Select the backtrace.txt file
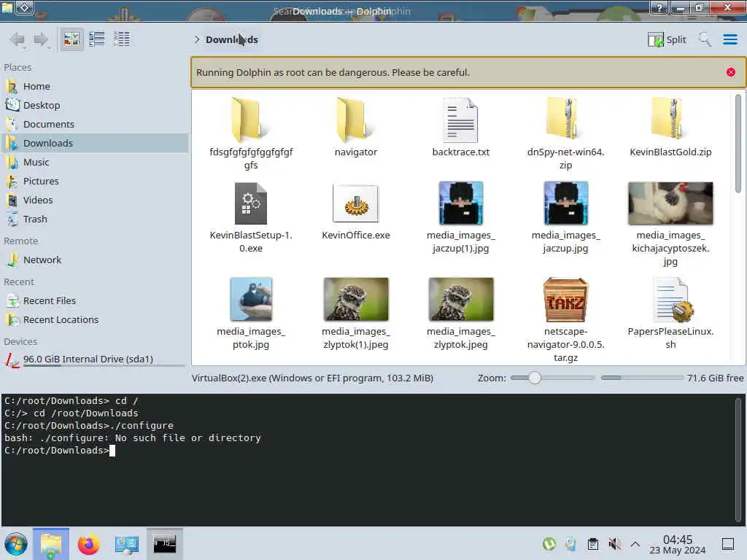The width and height of the screenshot is (747, 560). pos(461,127)
